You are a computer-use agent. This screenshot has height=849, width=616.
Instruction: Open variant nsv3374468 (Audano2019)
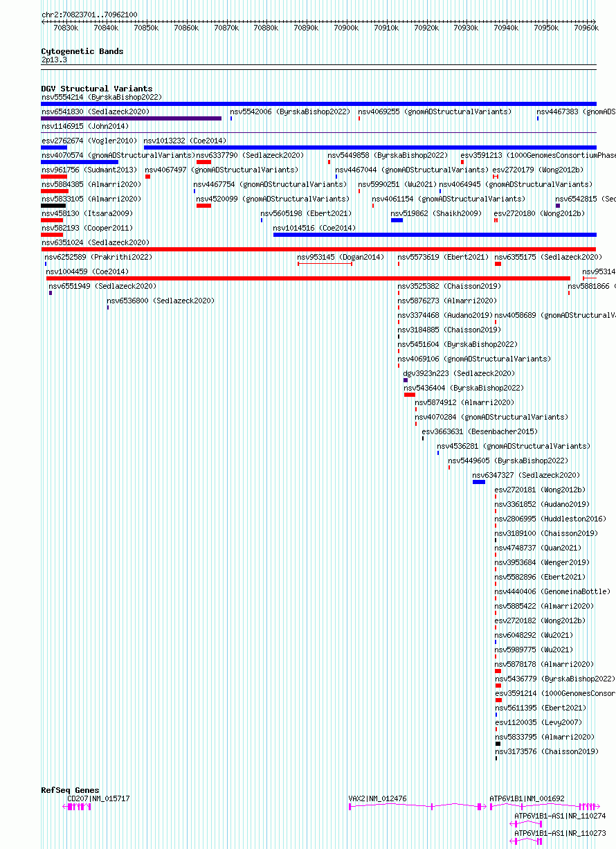point(445,316)
